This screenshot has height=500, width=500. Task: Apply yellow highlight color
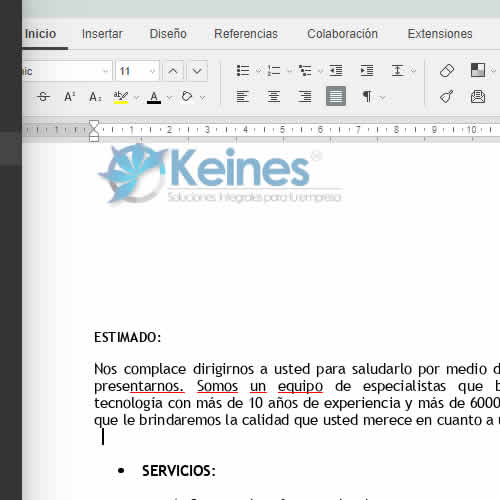point(121,97)
